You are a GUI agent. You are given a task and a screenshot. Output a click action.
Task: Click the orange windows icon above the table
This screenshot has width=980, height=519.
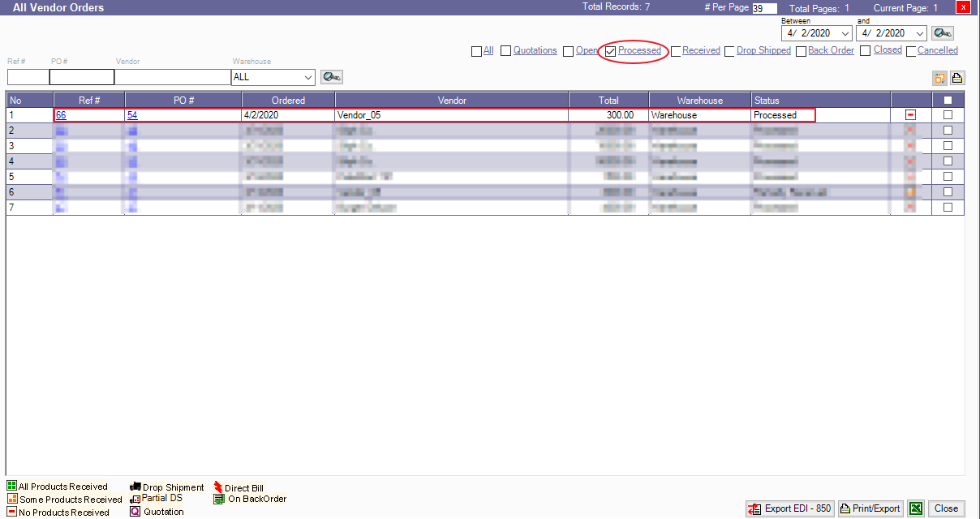pos(941,78)
